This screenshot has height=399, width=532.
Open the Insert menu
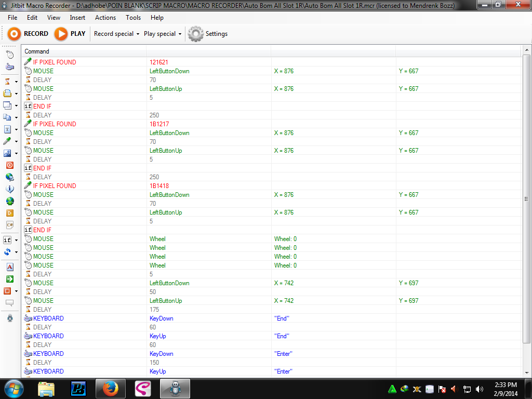click(77, 18)
